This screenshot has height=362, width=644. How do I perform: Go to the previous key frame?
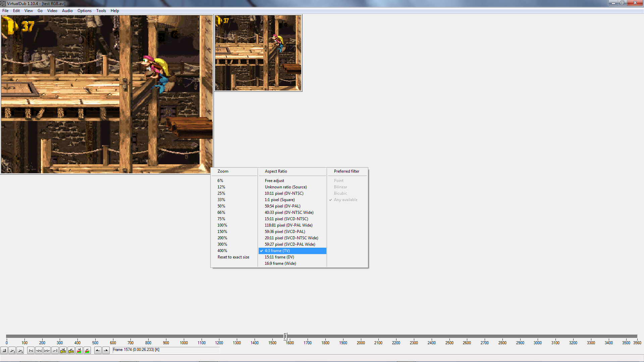[63, 350]
